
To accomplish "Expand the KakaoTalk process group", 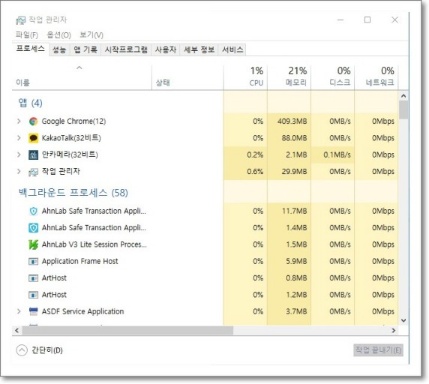I will pyautogui.click(x=19, y=138).
